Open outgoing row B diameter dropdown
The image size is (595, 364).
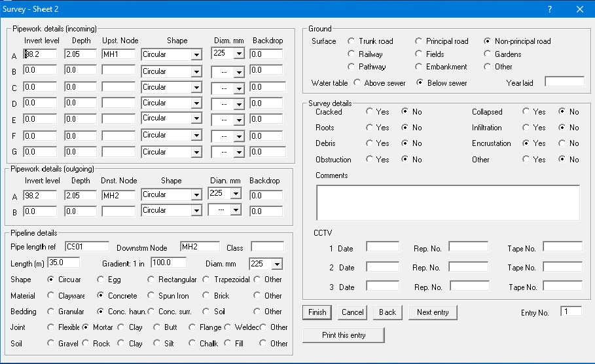236,209
